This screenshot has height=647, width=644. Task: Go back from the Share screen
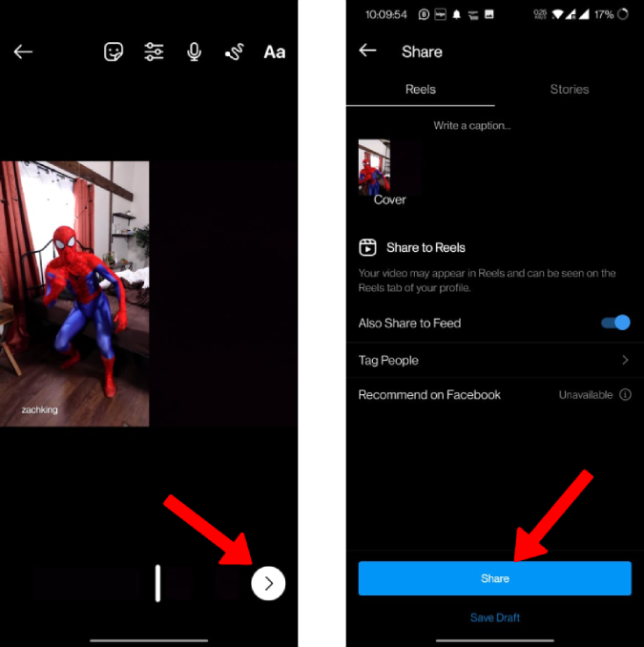click(367, 51)
